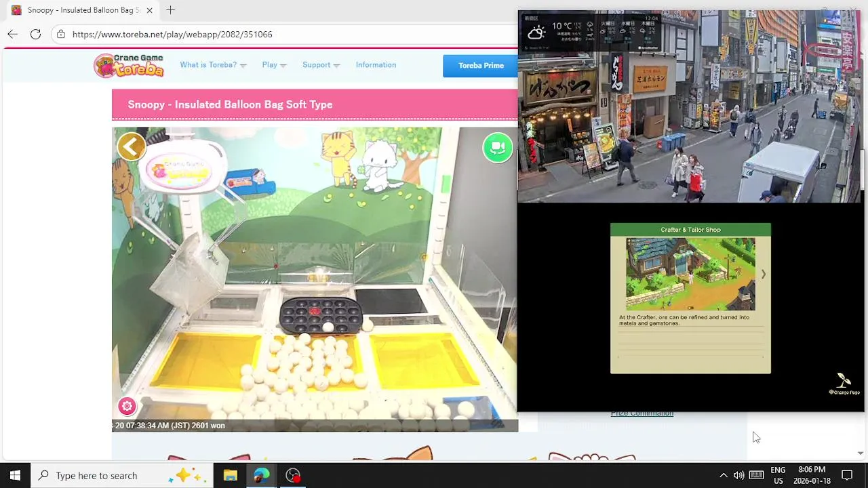The image size is (868, 488).
Task: Open a new browser tab
Action: pos(171,10)
